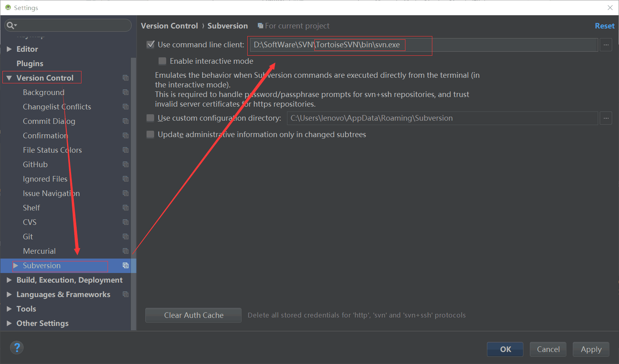The height and width of the screenshot is (364, 619).
Task: Open Confirmation settings page
Action: (x=45, y=135)
